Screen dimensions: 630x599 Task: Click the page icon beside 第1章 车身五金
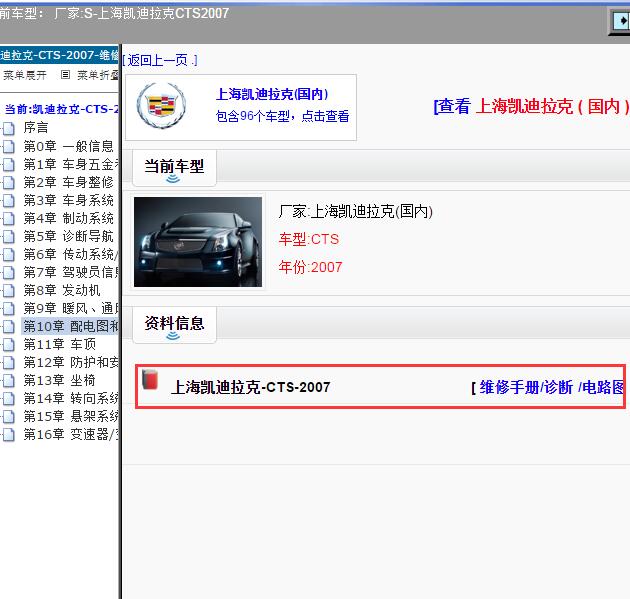pyautogui.click(x=9, y=164)
